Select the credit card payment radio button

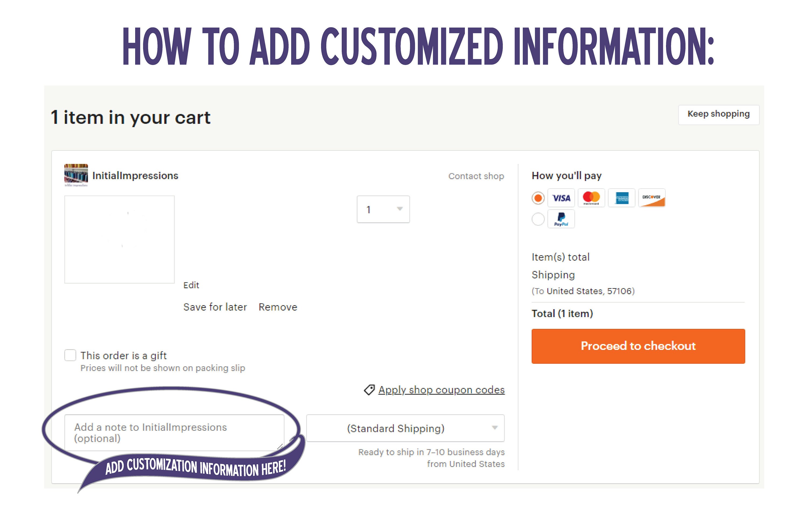(x=538, y=198)
